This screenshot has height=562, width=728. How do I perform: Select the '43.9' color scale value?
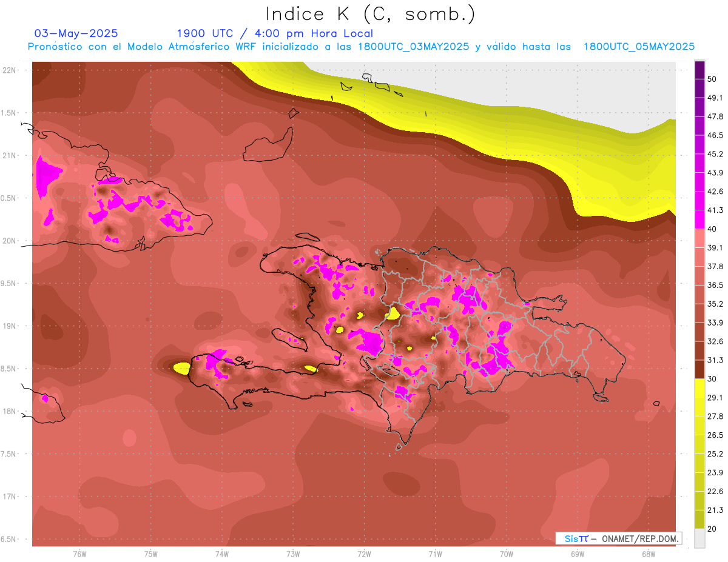tap(715, 172)
